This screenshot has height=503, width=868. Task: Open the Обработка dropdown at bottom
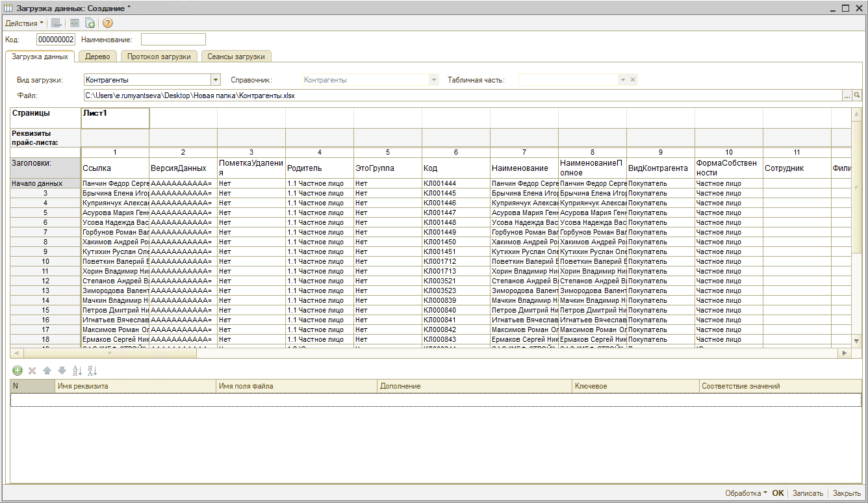(x=746, y=493)
